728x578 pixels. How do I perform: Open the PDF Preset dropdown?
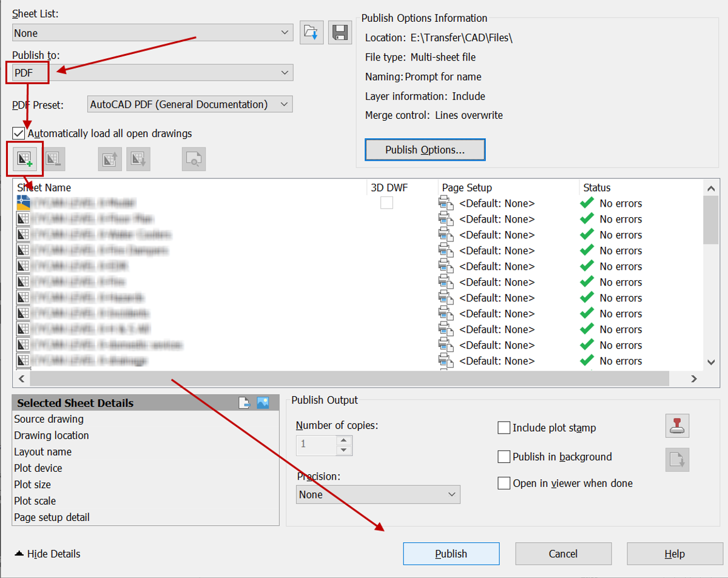pos(283,104)
